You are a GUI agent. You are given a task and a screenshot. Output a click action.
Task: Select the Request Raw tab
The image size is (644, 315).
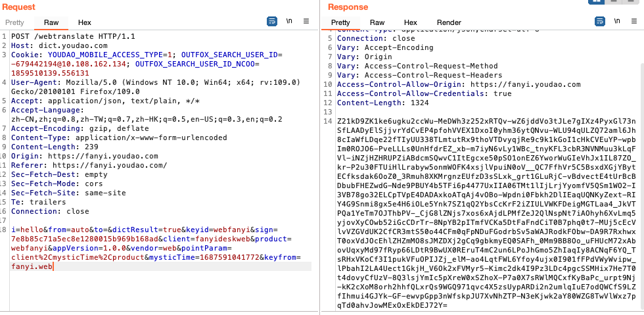(51, 22)
